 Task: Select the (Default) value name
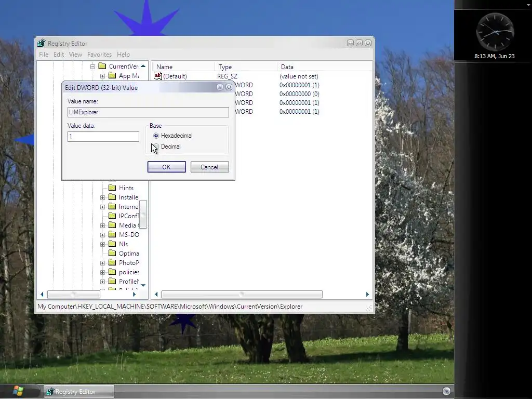pyautogui.click(x=175, y=76)
